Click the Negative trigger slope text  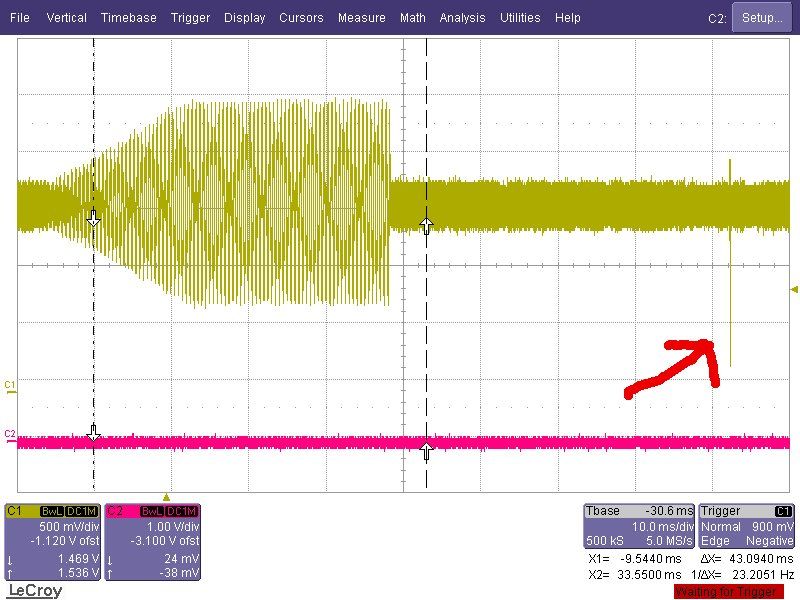pyautogui.click(x=769, y=541)
